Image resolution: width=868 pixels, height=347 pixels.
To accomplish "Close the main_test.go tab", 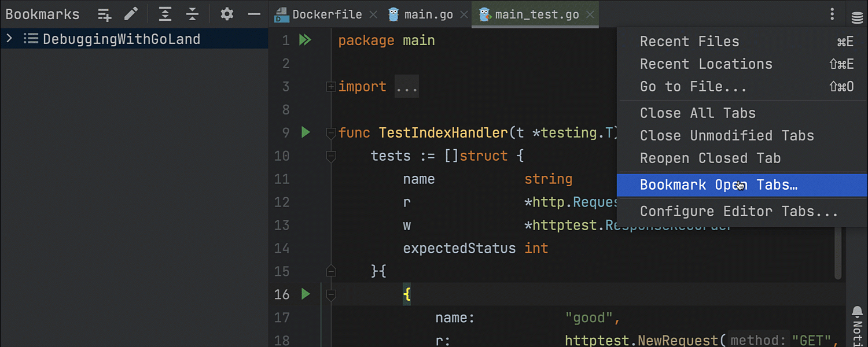I will click(x=590, y=14).
